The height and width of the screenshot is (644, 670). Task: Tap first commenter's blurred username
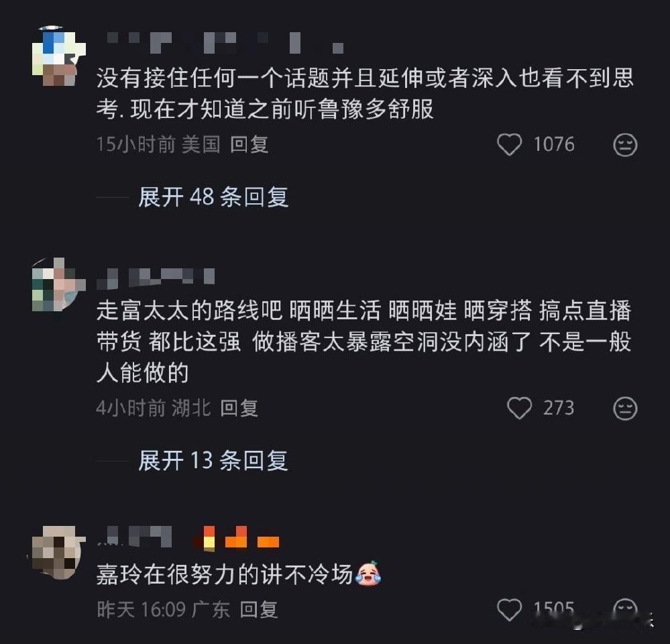225,43
